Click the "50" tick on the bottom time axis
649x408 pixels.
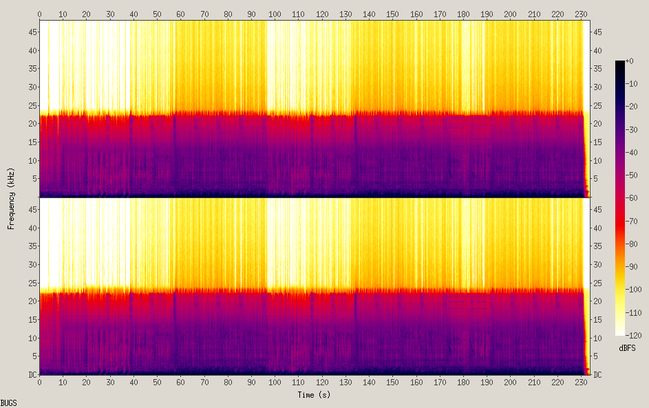tap(157, 383)
